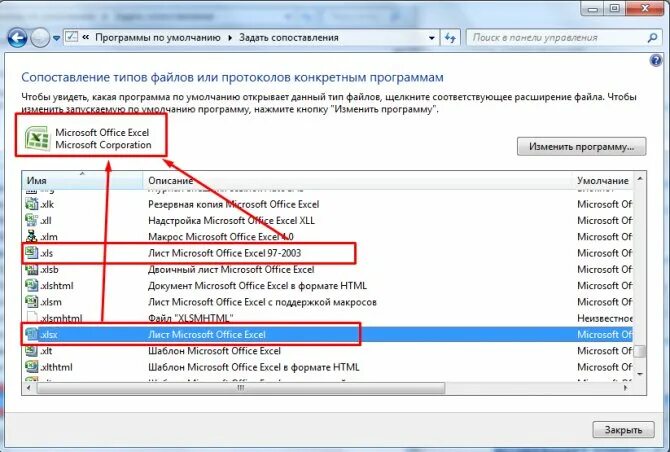Sort by the «Имя» column header

[82, 180]
